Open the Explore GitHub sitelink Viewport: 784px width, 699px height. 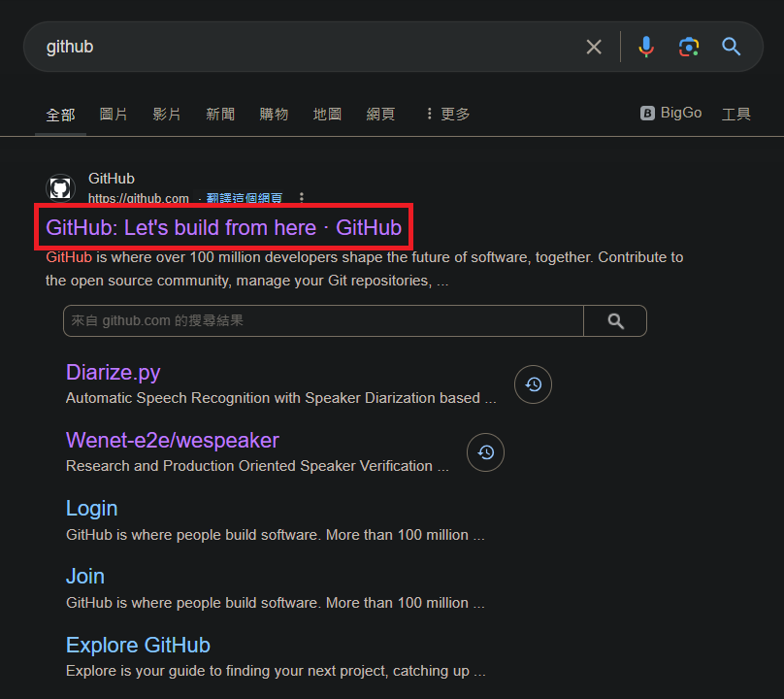click(x=138, y=645)
